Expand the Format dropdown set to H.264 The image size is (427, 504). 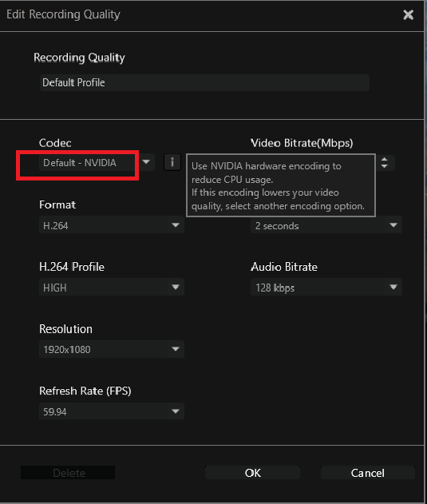112,225
